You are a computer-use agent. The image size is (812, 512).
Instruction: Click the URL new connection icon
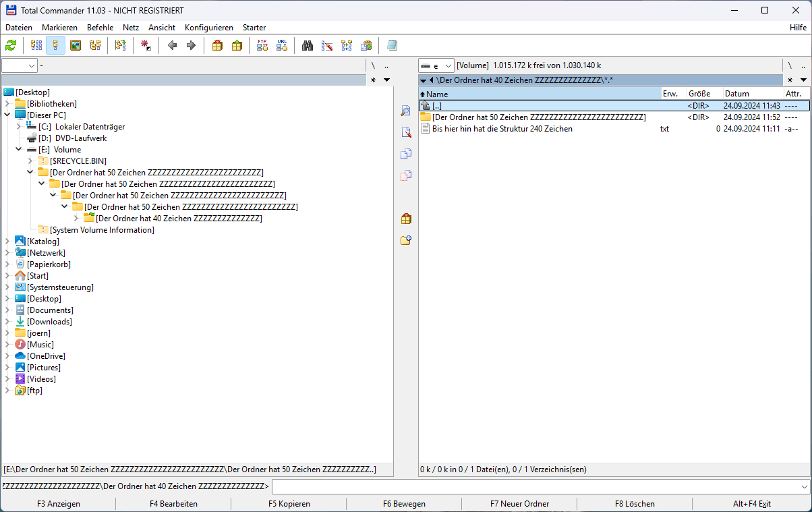(282, 45)
